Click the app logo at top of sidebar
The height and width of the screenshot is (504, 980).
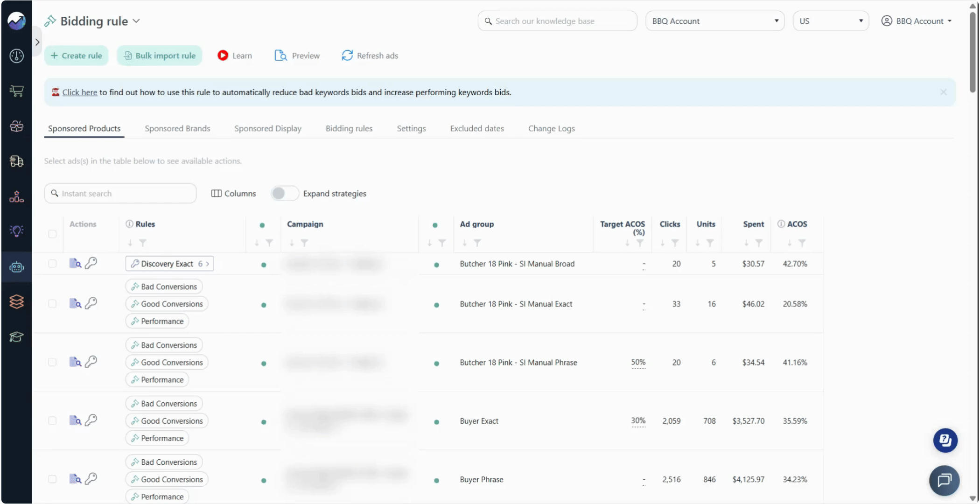coord(17,21)
